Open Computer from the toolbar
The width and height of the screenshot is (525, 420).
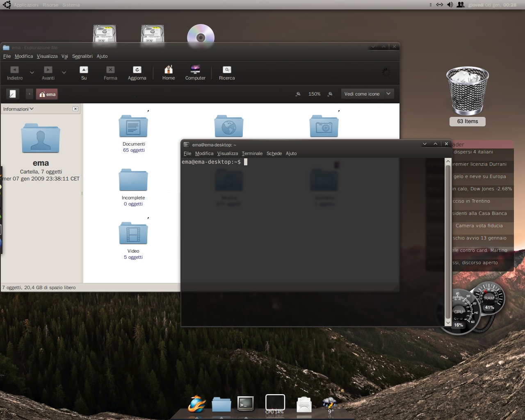(x=195, y=73)
